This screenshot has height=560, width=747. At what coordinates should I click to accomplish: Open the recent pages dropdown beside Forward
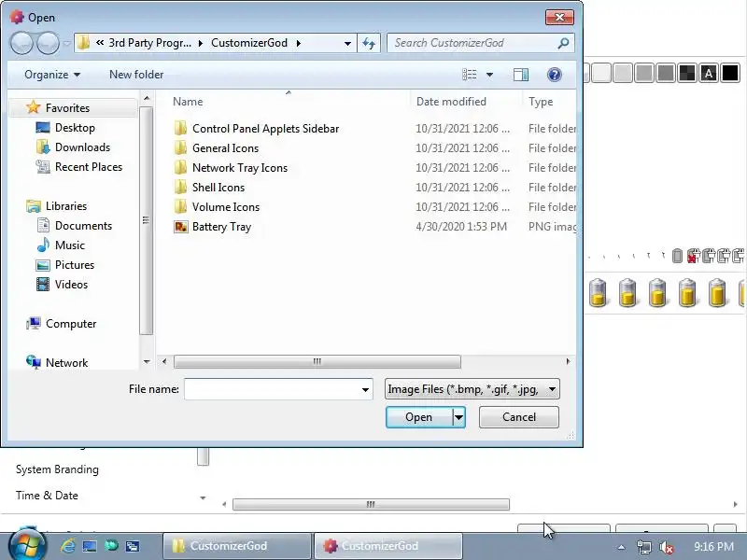click(66, 44)
